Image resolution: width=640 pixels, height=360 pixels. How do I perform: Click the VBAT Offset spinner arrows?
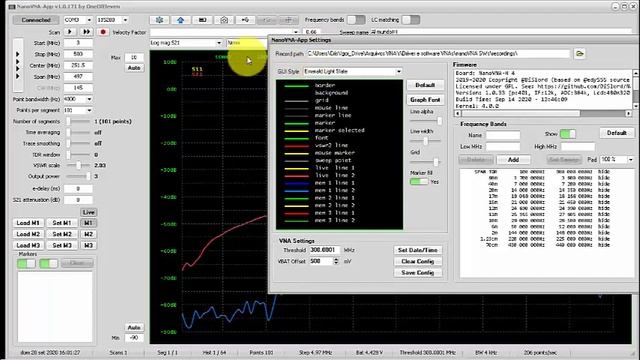tap(336, 261)
